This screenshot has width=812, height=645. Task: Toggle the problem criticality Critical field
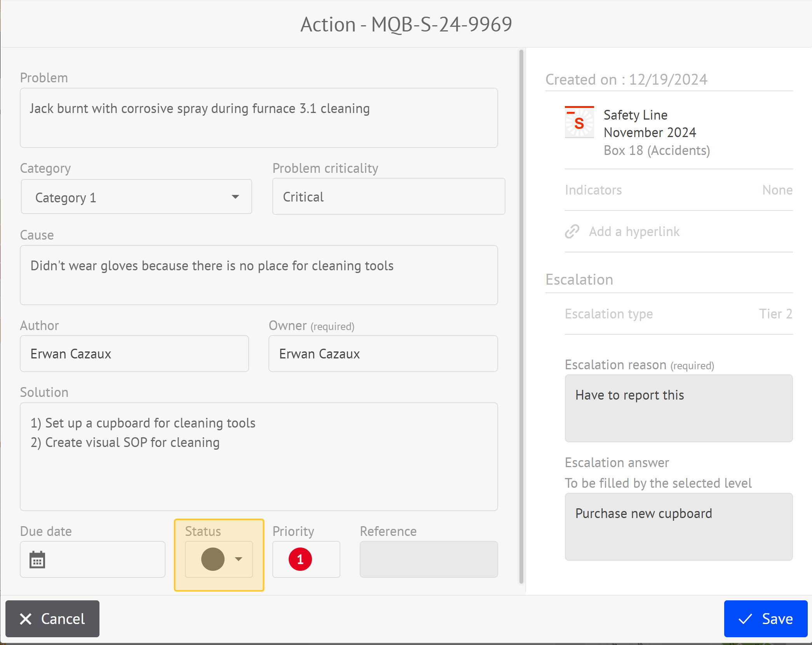click(x=389, y=196)
